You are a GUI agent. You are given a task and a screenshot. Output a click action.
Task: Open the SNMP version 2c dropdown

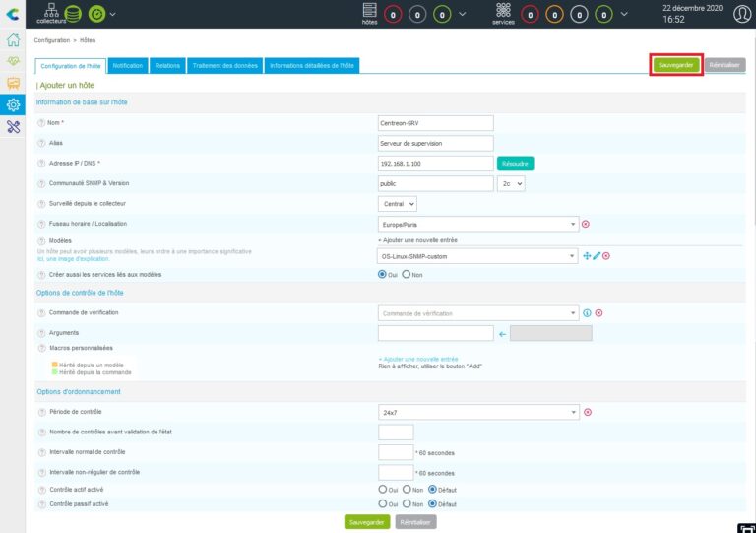[x=511, y=184]
